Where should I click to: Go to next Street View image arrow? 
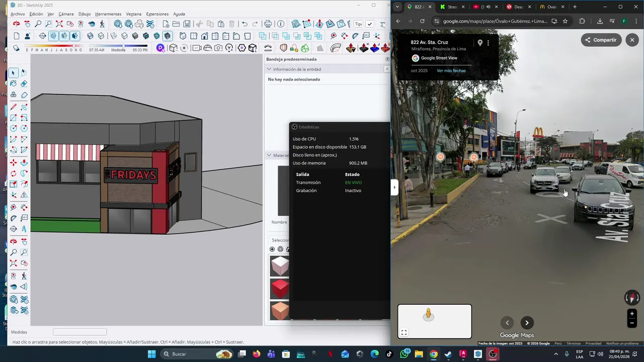tap(527, 323)
